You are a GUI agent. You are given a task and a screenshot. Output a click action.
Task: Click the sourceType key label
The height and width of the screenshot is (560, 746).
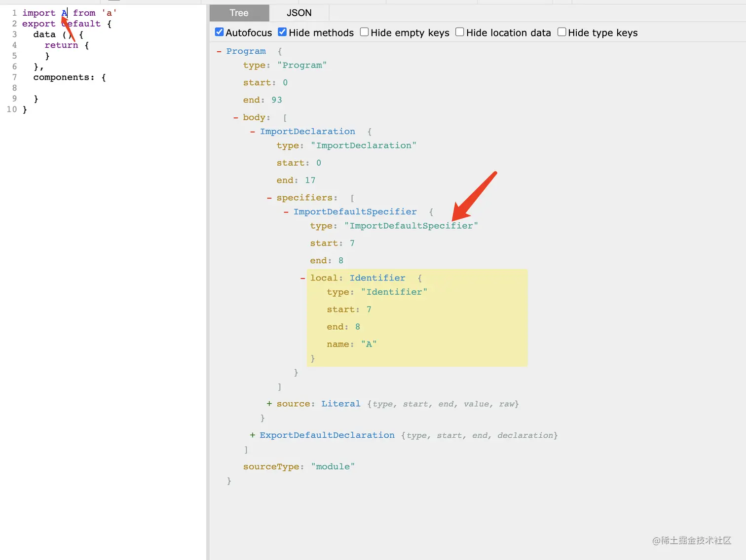click(x=271, y=467)
